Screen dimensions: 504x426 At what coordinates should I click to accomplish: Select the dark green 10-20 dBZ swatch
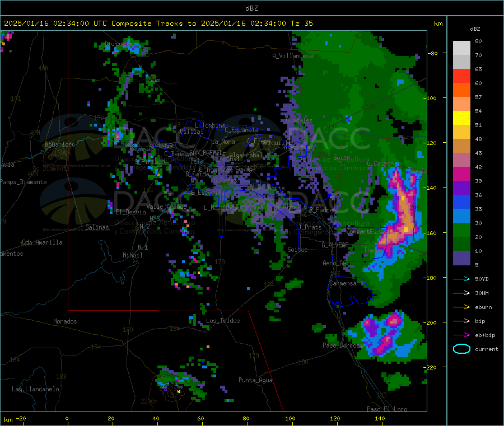461,244
